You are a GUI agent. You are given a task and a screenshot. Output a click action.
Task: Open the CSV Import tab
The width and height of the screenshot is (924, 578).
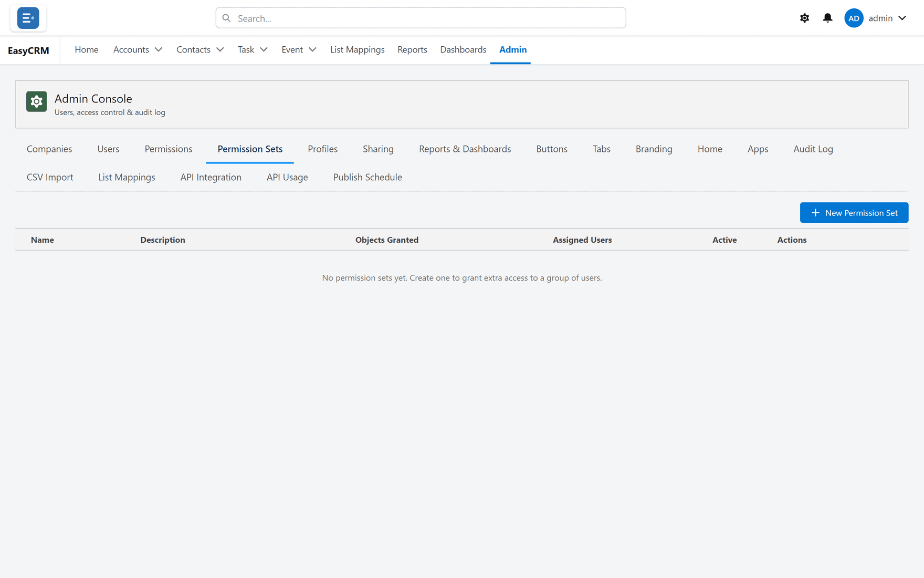tap(50, 177)
